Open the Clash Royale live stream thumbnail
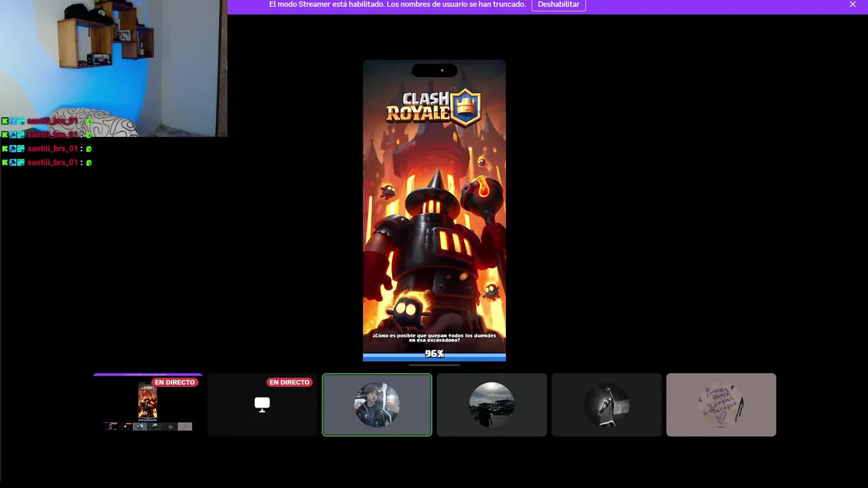Image resolution: width=868 pixels, height=488 pixels. 148,405
